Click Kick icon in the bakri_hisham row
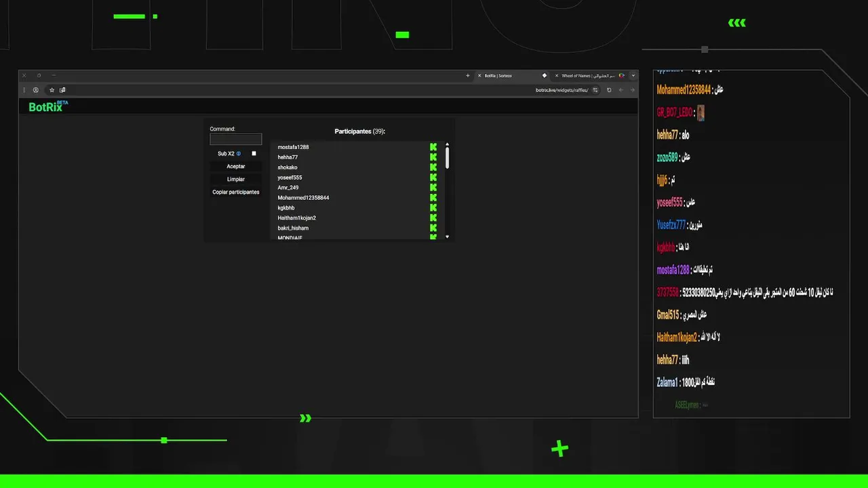Viewport: 868px width, 488px height. click(433, 228)
